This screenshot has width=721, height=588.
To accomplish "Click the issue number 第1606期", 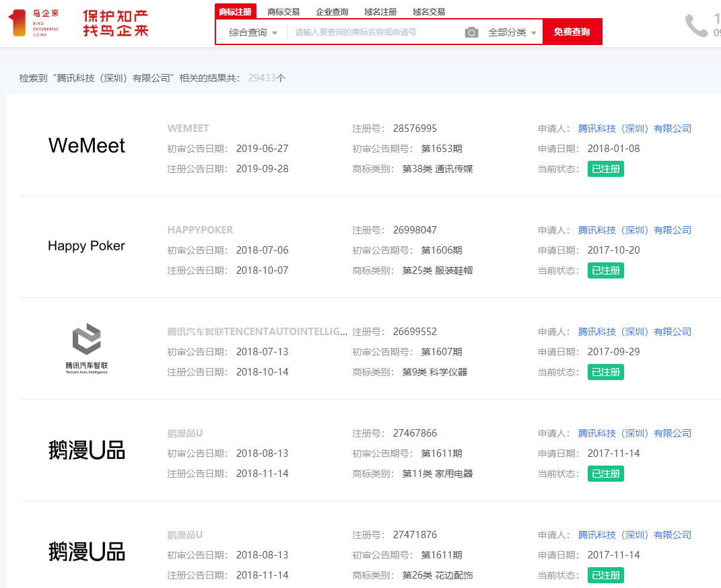I will pos(442,250).
